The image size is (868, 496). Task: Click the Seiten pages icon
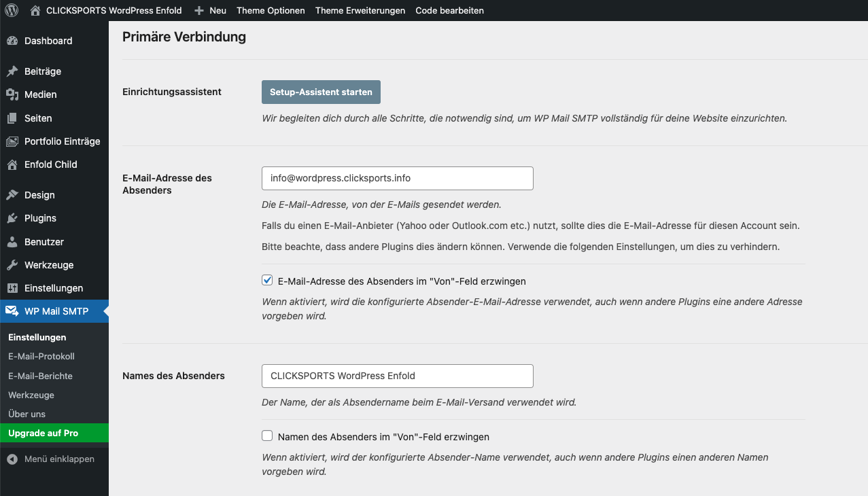pos(12,118)
